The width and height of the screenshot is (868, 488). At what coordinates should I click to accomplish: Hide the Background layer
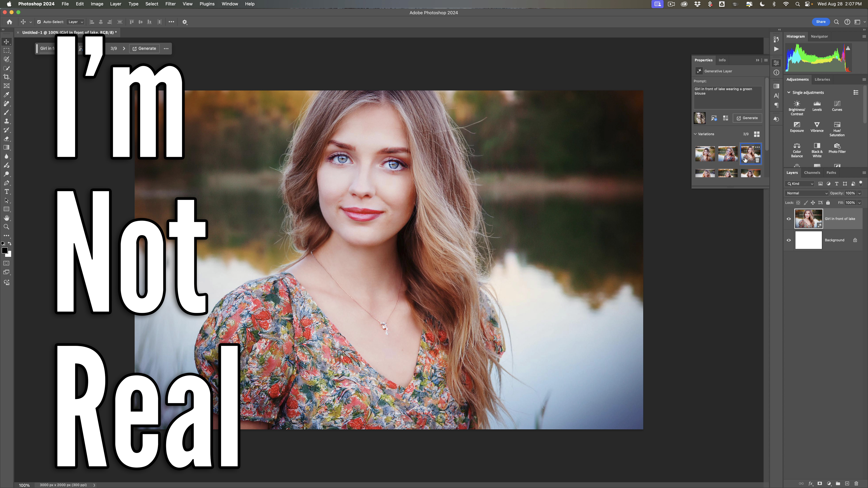[x=788, y=240]
